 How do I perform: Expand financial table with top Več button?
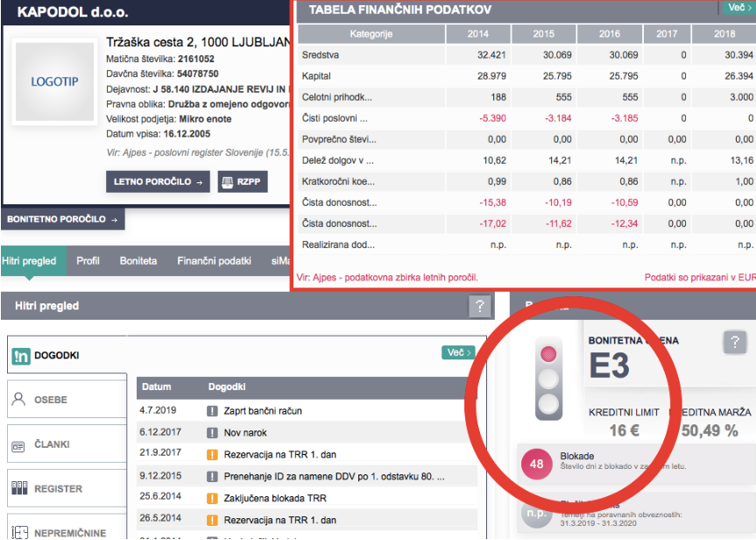[x=738, y=8]
